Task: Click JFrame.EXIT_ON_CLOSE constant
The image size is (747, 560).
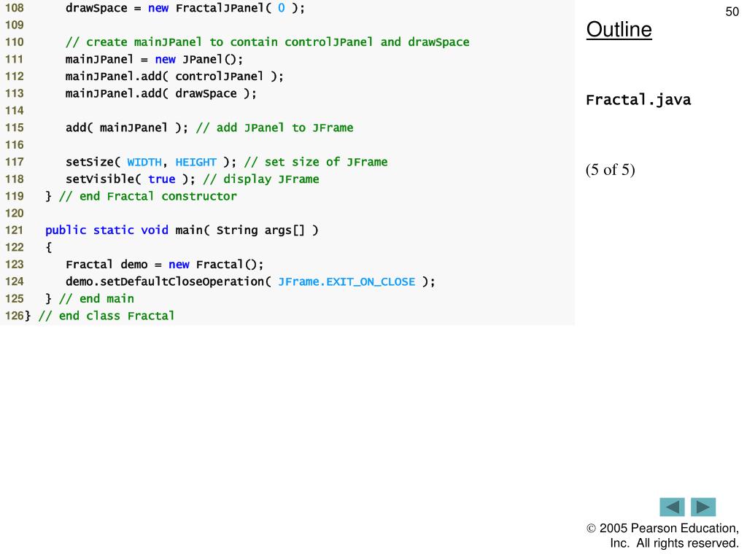Action: point(347,282)
